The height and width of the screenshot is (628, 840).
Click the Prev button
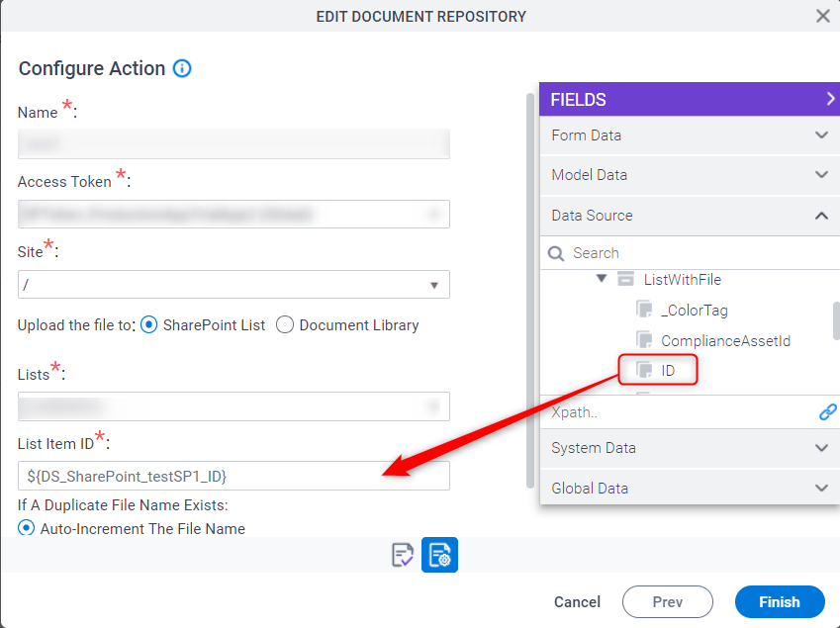tap(667, 601)
